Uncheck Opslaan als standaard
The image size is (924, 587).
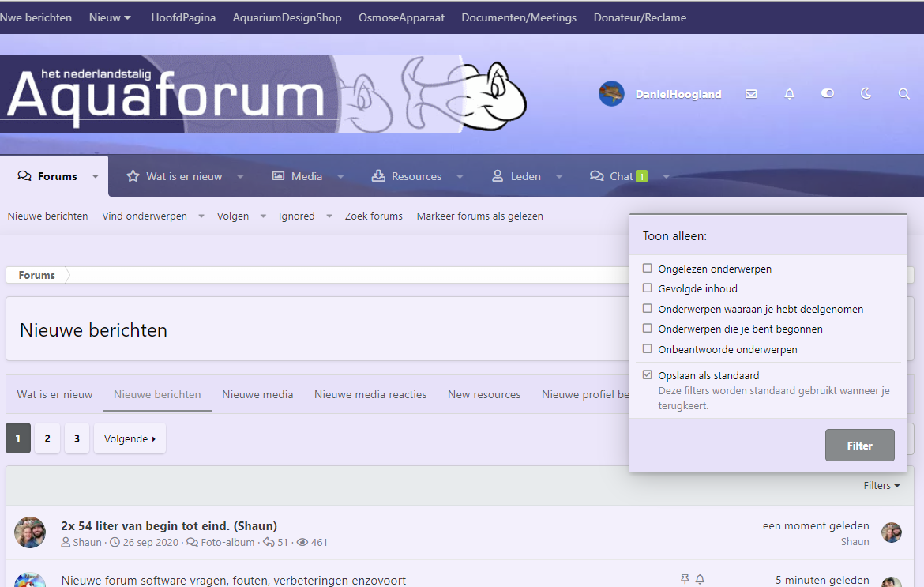648,374
